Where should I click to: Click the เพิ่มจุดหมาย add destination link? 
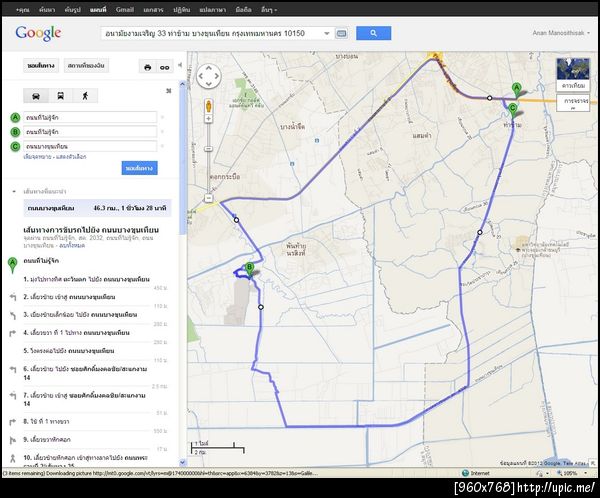coord(37,157)
